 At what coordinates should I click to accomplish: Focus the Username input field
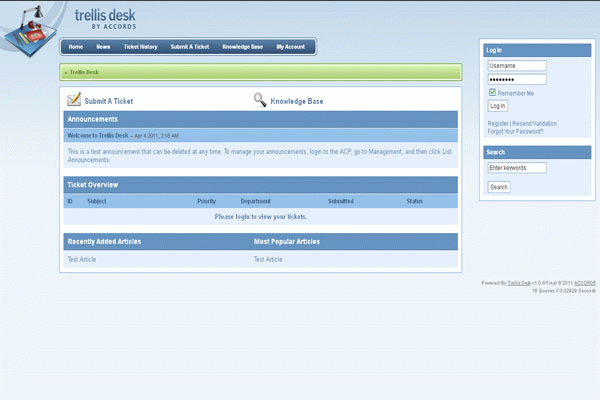pos(517,66)
